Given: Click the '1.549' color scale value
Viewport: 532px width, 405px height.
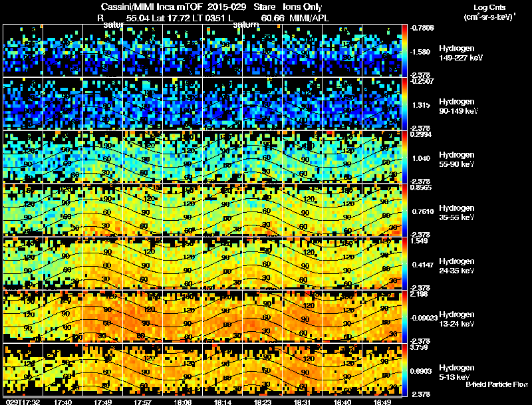Looking at the screenshot, I should (419, 241).
